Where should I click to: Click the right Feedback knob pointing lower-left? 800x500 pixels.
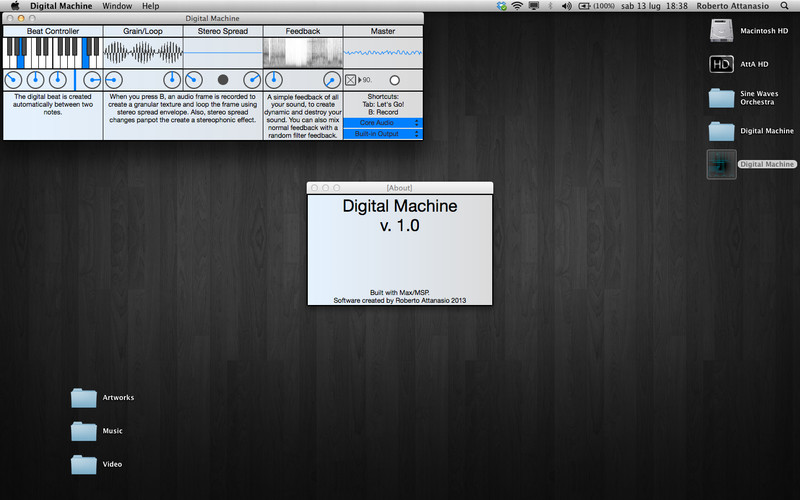(332, 80)
